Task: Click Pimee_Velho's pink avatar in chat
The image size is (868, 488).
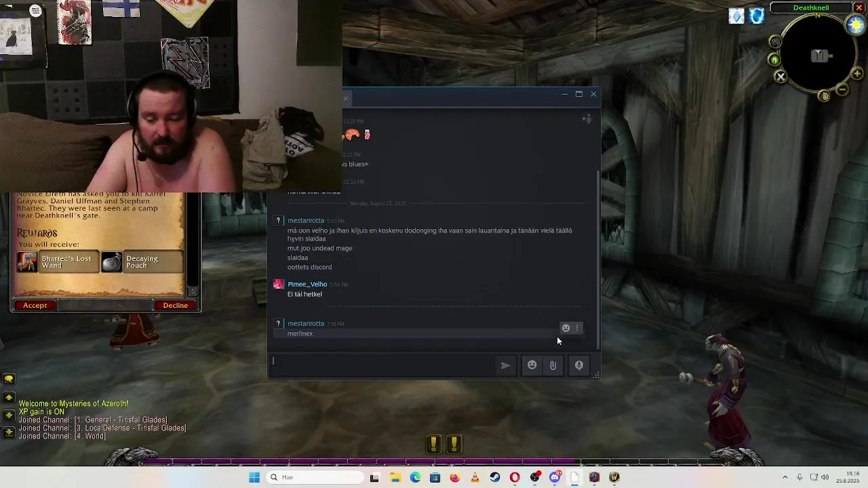Action: click(278, 285)
